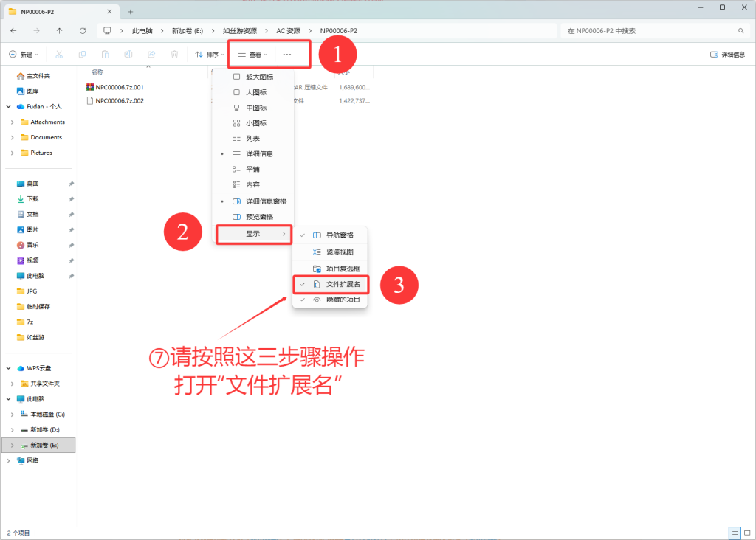
Task: Click the Paste clipboard icon in toolbar
Action: 106,55
